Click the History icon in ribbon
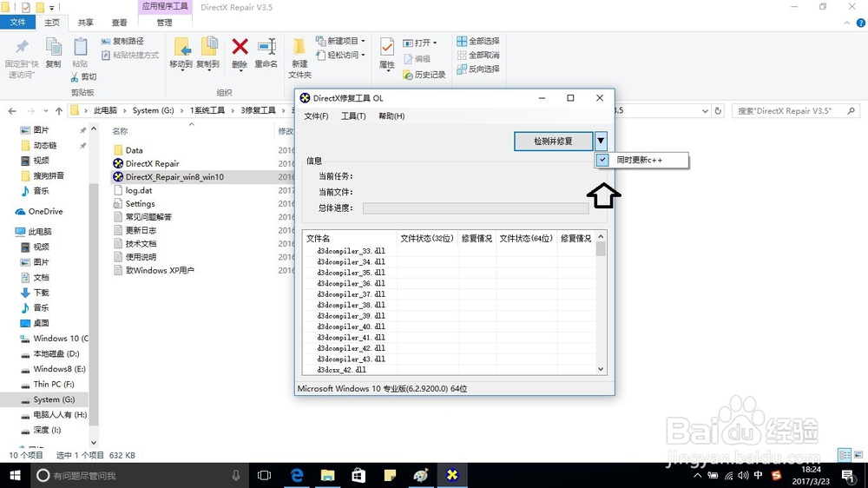 (408, 75)
